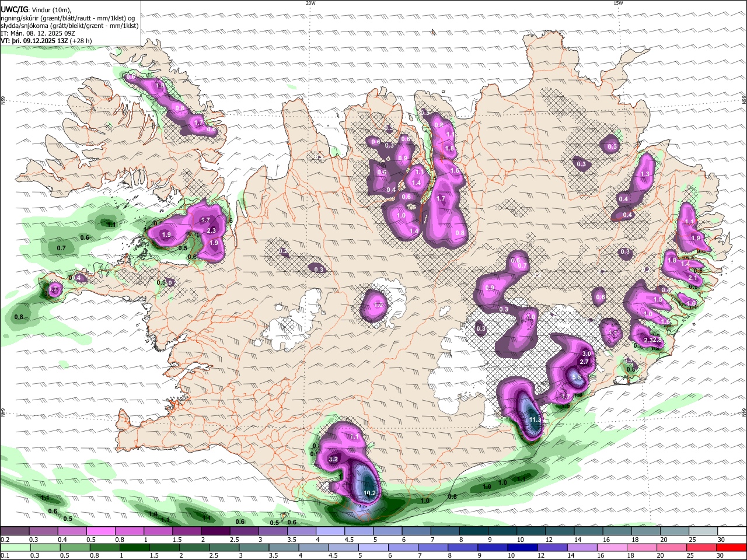Click the 18 label in the upper legend row
This screenshot has height=560, width=747.
[x=635, y=540]
